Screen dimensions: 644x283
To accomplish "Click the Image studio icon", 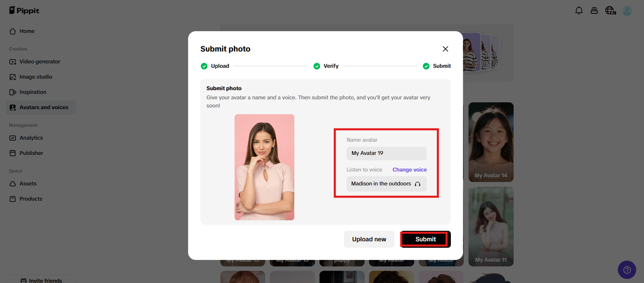I will coord(13,77).
